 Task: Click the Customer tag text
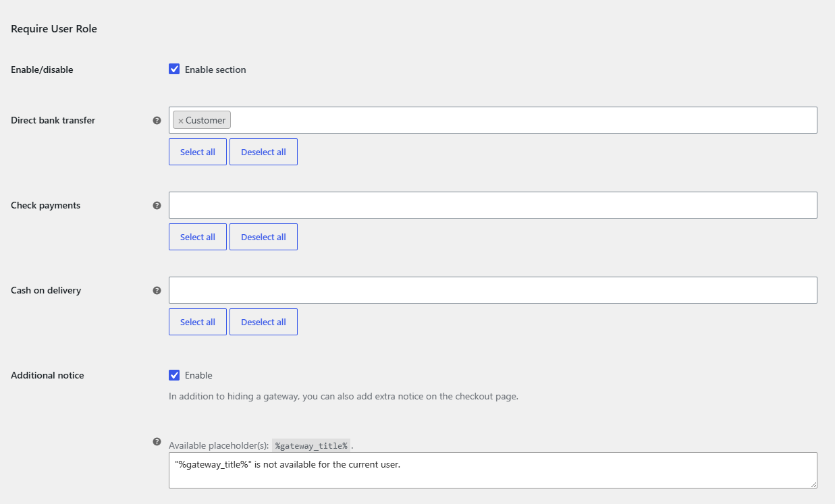206,120
